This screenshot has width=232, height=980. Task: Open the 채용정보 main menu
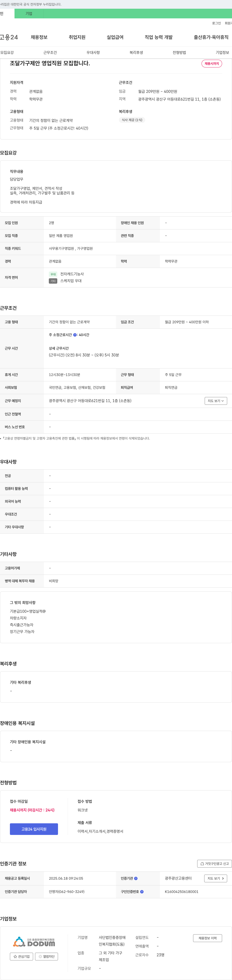[39, 37]
